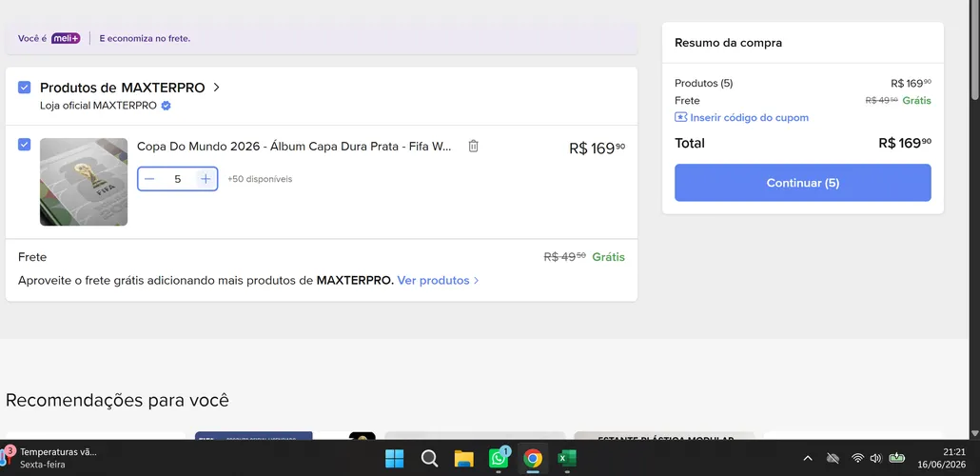Open the Copa Do Mundo album thumbnail

click(x=84, y=182)
